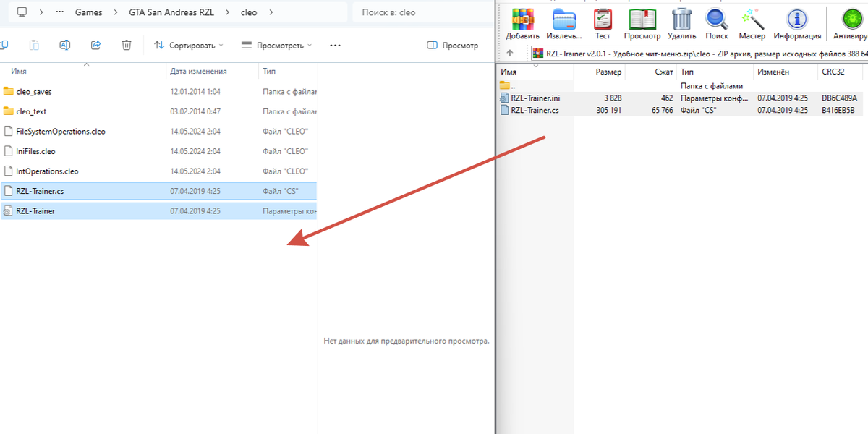Click the Games breadcrumb segment
This screenshot has height=434, width=868.
coord(88,12)
